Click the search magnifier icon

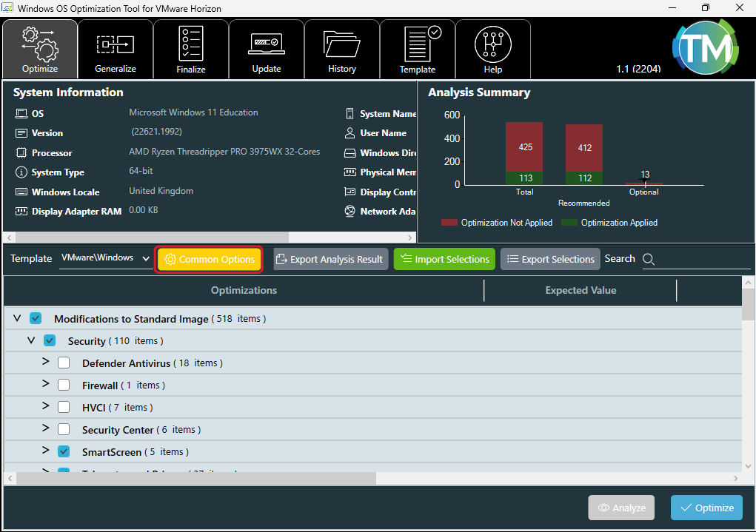[x=648, y=259]
